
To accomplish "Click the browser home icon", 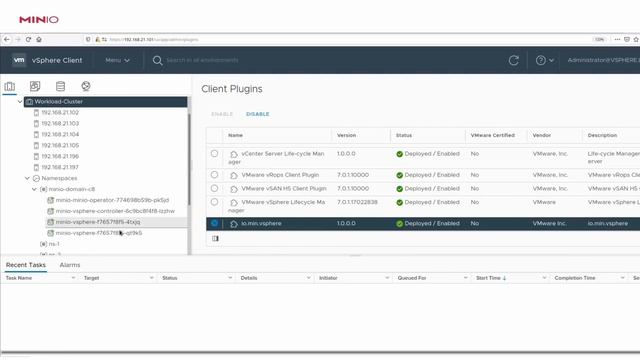I will pyautogui.click(x=39, y=40).
